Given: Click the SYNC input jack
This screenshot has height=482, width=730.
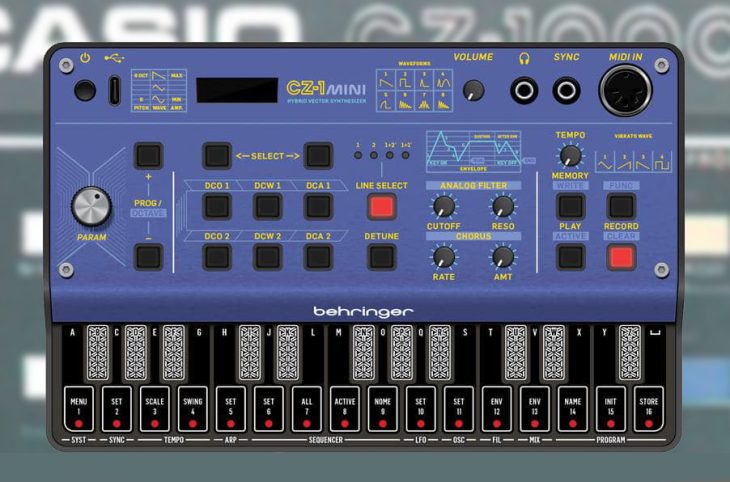Looking at the screenshot, I should pyautogui.click(x=566, y=90).
